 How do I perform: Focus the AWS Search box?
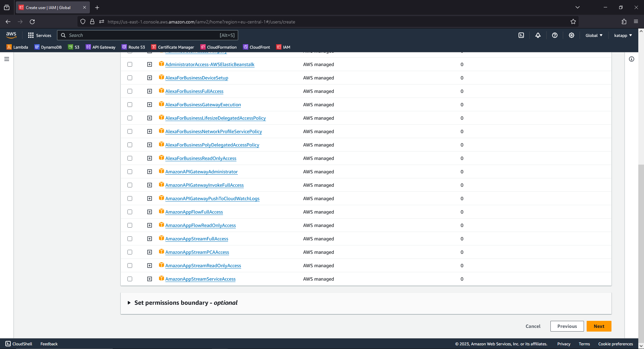pos(148,35)
